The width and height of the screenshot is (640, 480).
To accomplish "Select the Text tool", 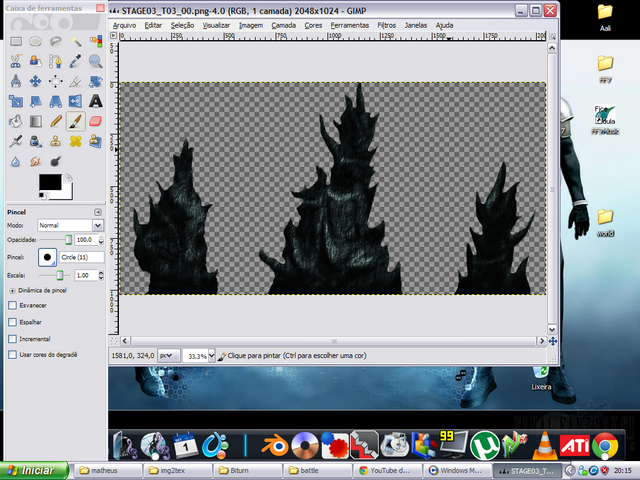I will pos(96,101).
